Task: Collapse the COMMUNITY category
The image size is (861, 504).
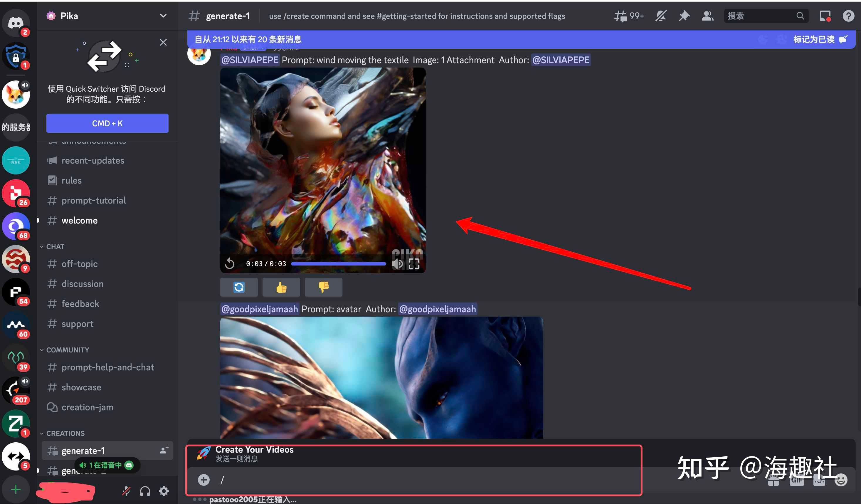Action: [x=67, y=350]
